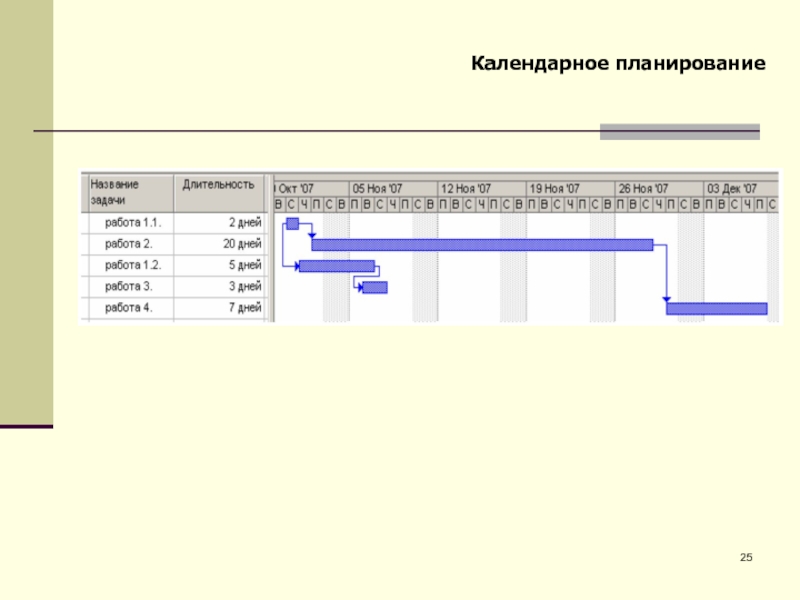Click the 7 дней duration cell
This screenshot has height=600, width=800.
point(243,308)
